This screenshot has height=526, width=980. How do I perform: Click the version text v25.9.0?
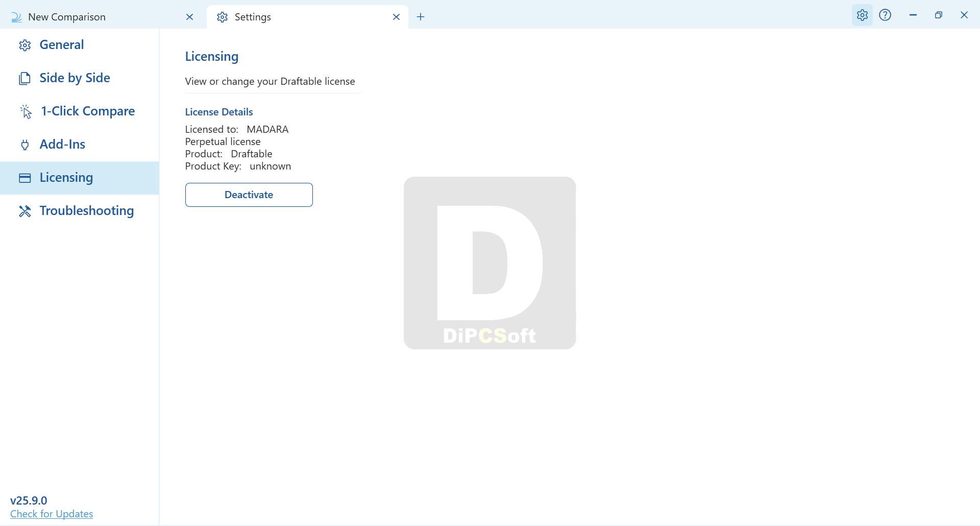(29, 500)
